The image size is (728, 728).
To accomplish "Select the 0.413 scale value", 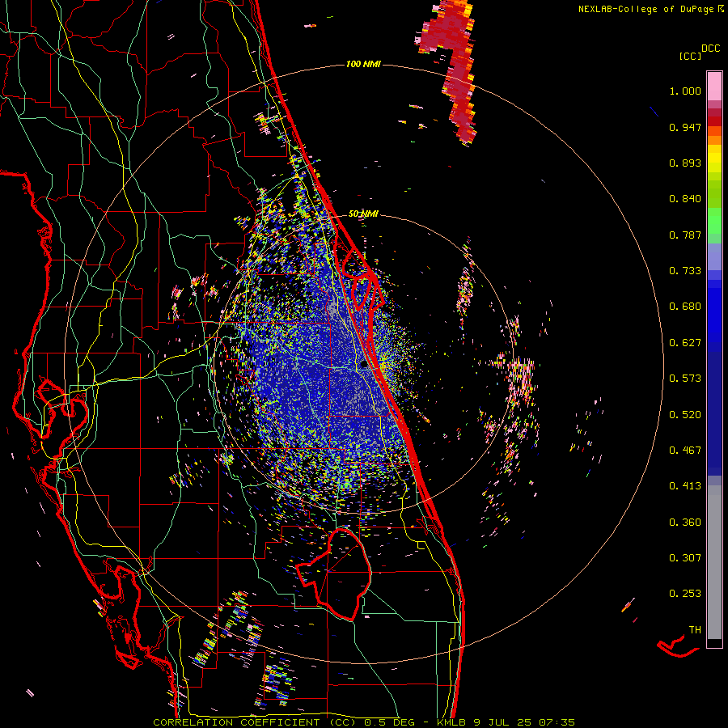I will pos(685,486).
